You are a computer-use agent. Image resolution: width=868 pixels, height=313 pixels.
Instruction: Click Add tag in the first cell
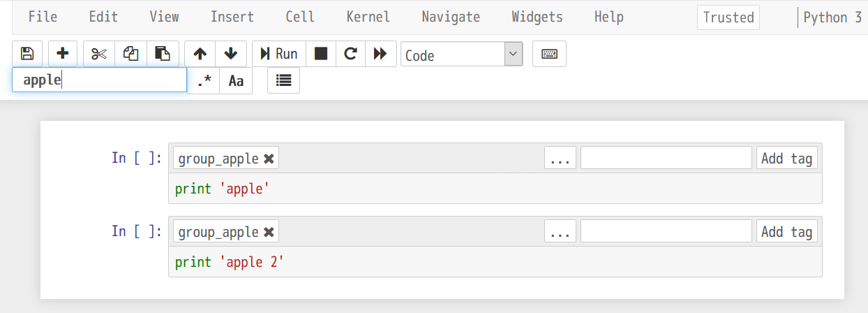tap(786, 158)
